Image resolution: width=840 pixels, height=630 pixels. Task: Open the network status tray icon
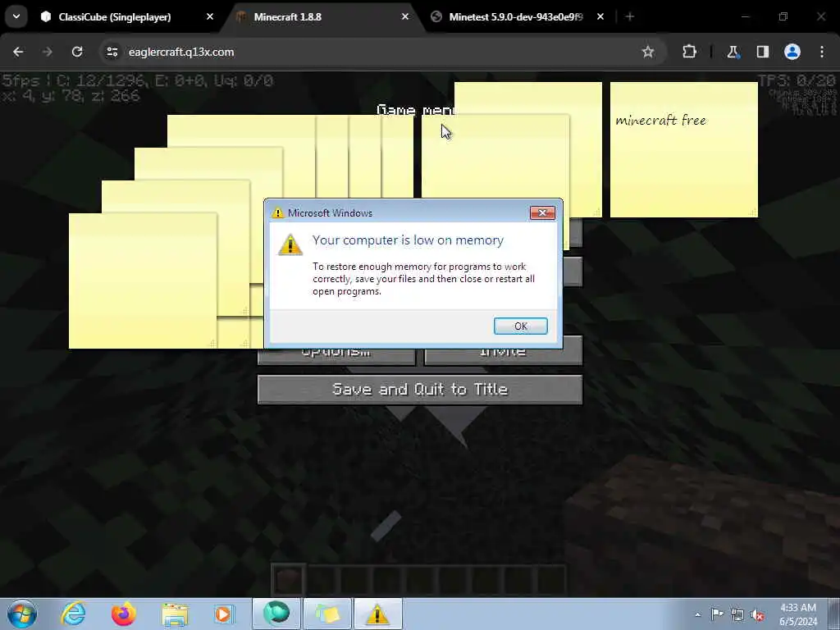click(x=737, y=614)
